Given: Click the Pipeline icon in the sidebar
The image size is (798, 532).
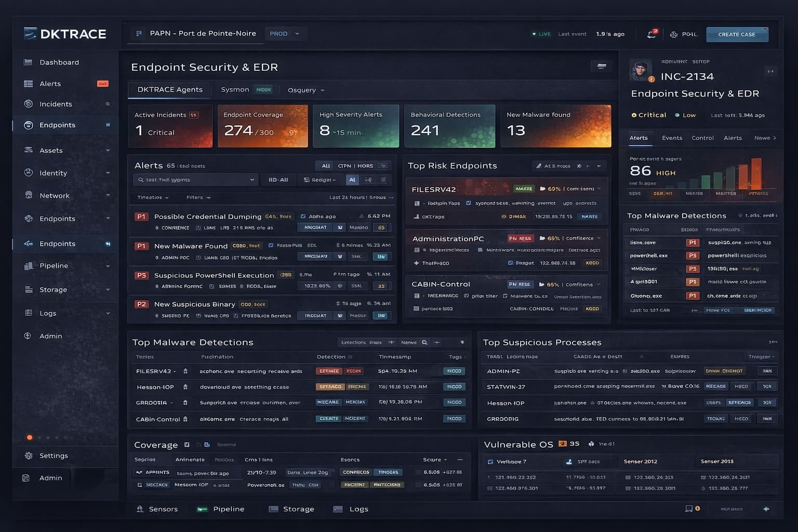Looking at the screenshot, I should [x=29, y=265].
